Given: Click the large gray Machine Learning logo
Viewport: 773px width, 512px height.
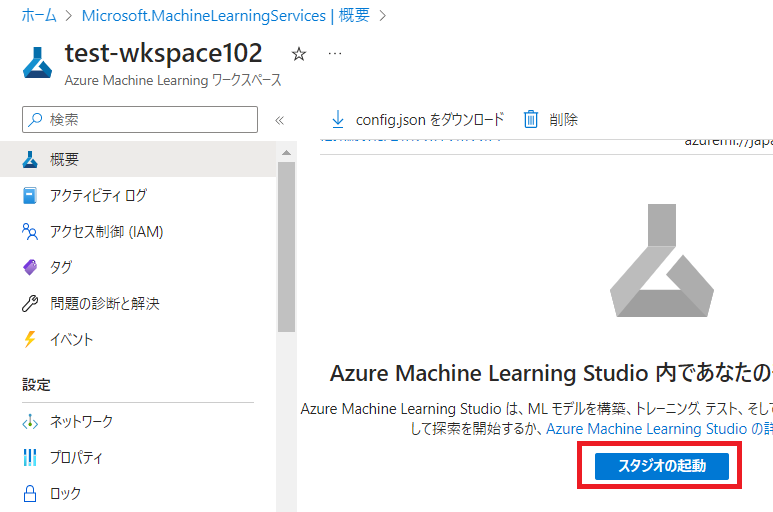Looking at the screenshot, I should click(662, 260).
